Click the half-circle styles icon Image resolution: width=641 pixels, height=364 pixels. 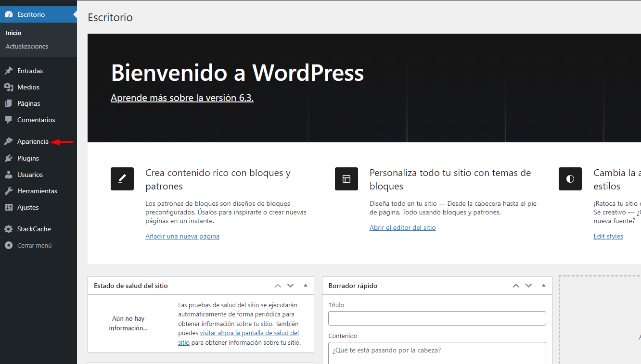pyautogui.click(x=570, y=179)
